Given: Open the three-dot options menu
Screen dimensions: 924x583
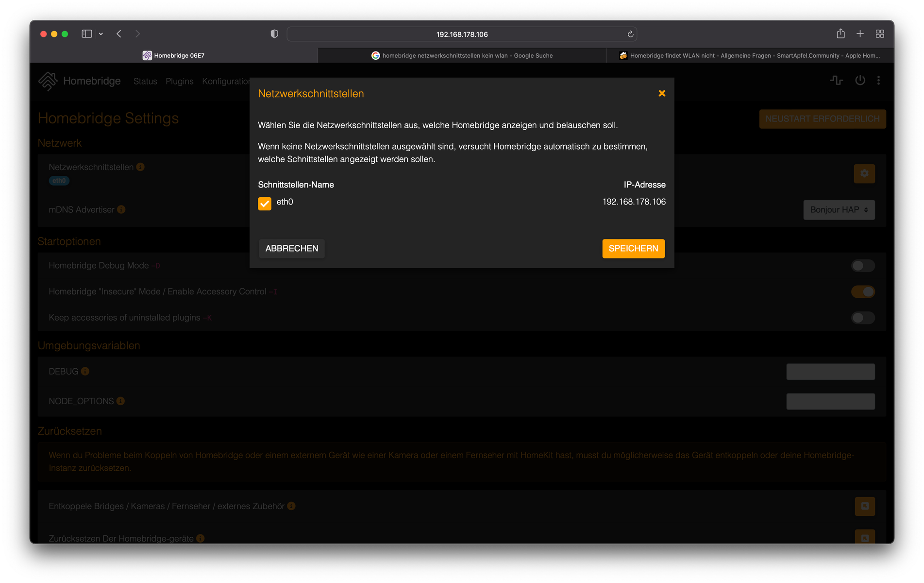Looking at the screenshot, I should pos(878,80).
